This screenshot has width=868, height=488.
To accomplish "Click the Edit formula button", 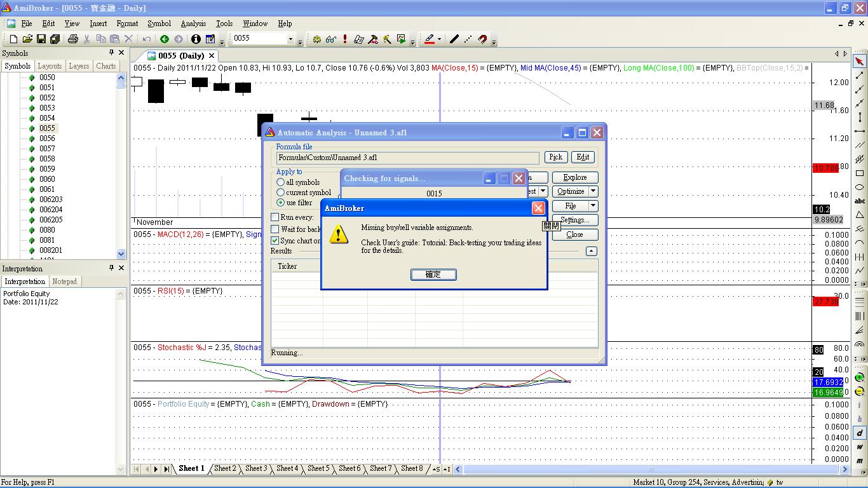I will point(583,157).
